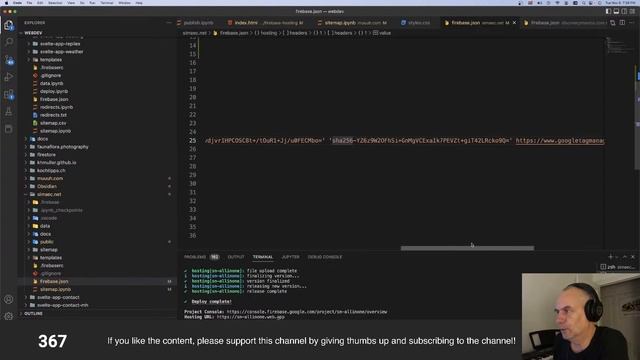Open the Terminal menu in menu bar

coord(107,3)
